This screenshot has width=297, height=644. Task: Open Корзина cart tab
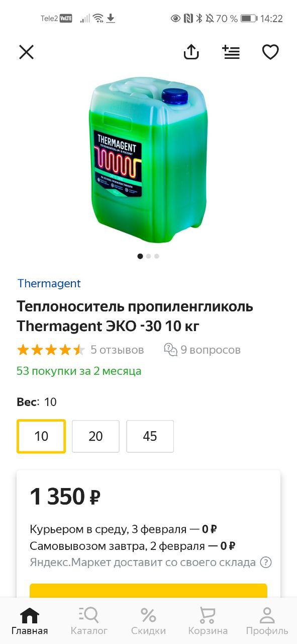click(208, 621)
